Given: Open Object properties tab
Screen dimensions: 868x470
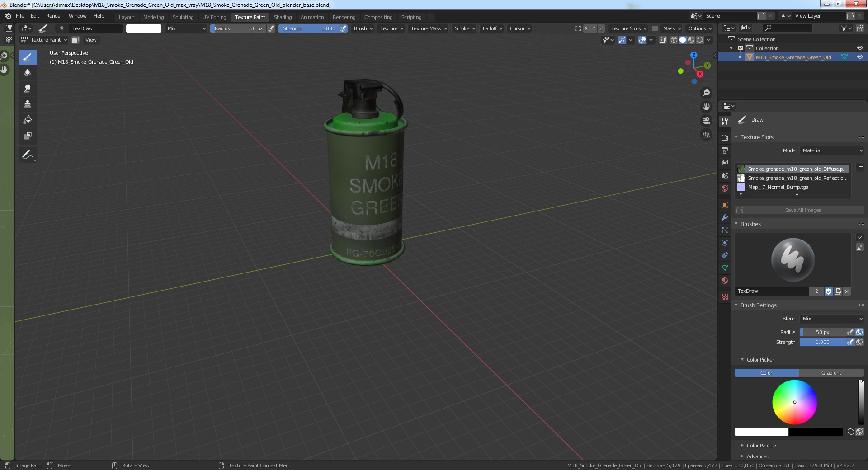Looking at the screenshot, I should (725, 204).
